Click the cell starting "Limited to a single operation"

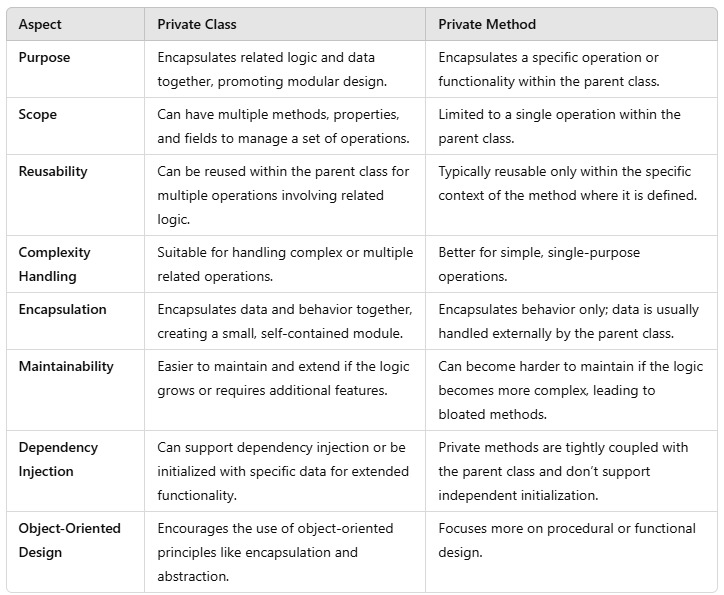(x=559, y=124)
